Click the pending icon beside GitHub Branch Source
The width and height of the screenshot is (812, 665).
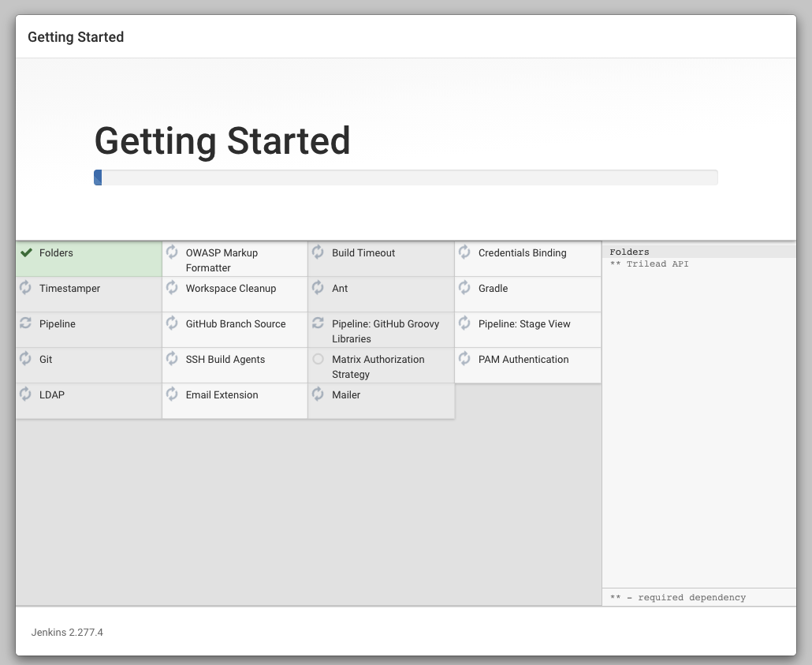[172, 323]
